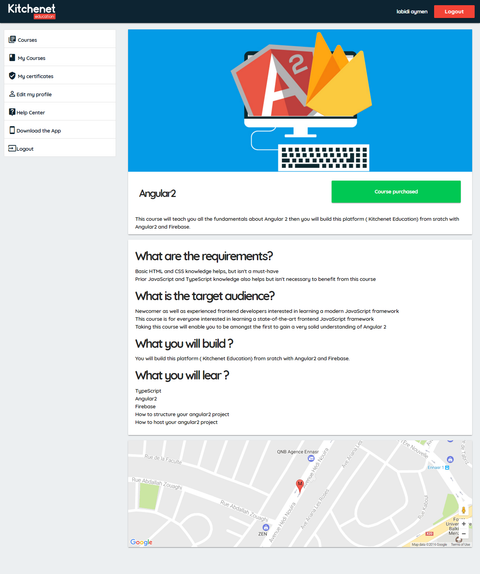
Task: Click the Street View pegman icon
Action: point(464,510)
